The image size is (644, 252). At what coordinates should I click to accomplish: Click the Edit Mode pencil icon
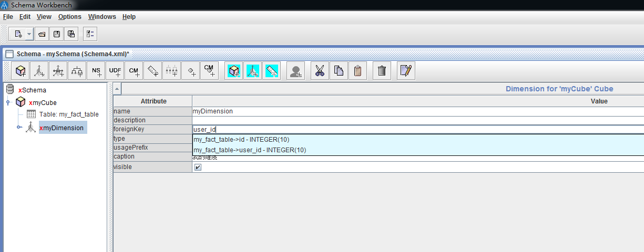point(406,70)
